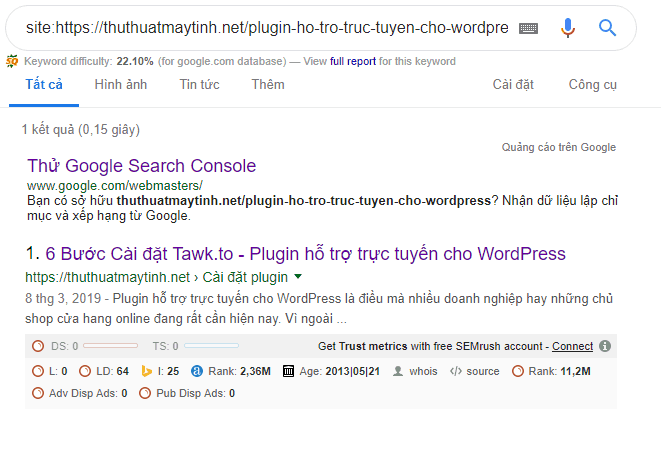Open the Cài đặt settings menu
The width and height of the screenshot is (661, 472).
513,84
